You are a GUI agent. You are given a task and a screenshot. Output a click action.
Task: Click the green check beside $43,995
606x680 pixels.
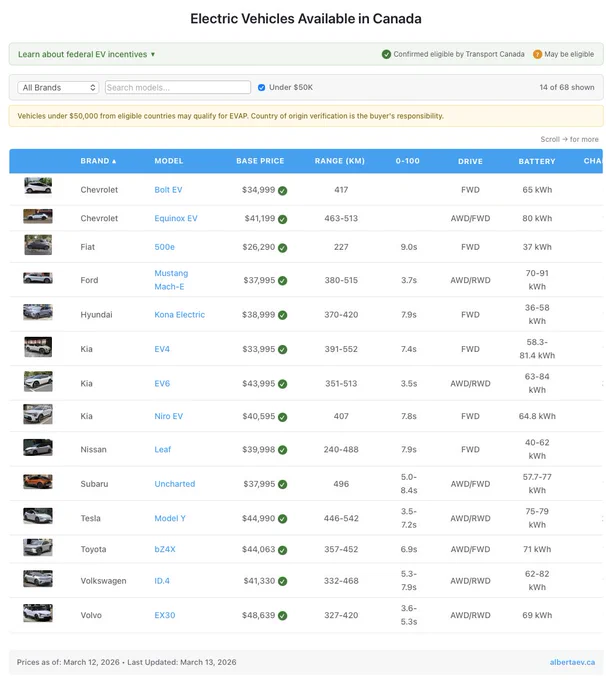(282, 384)
